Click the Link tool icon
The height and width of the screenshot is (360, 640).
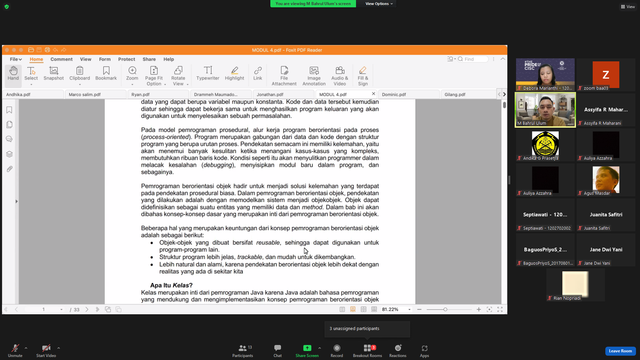(258, 74)
